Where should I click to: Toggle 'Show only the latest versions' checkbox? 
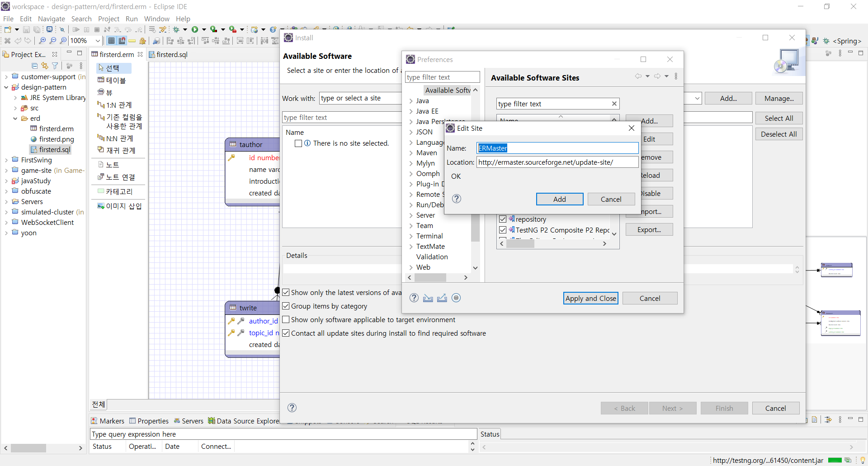coord(286,292)
